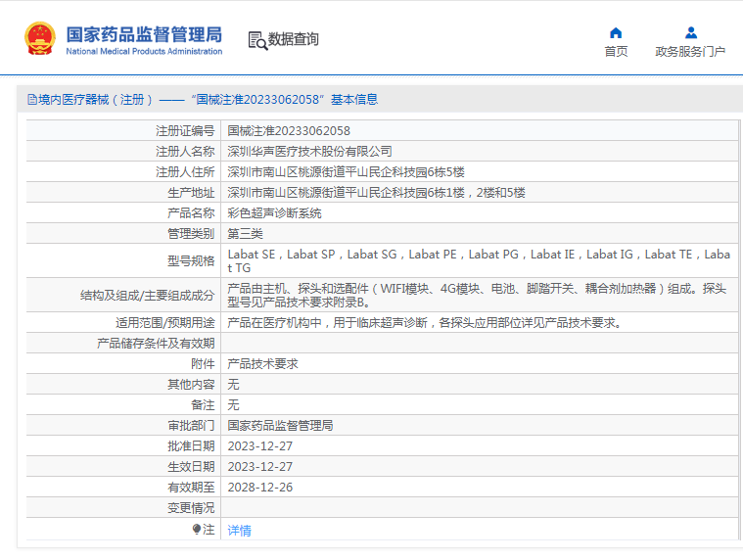
Task: Click the 生产地址 label
Action: [x=191, y=192]
